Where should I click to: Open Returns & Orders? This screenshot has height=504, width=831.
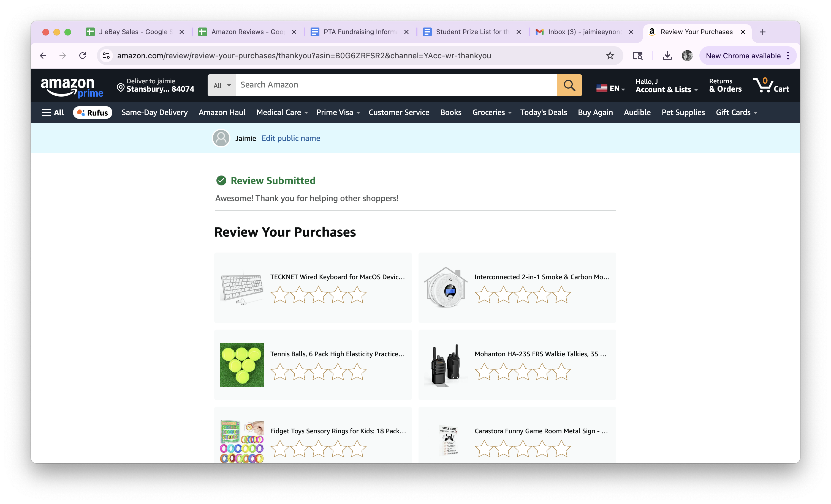tap(725, 86)
